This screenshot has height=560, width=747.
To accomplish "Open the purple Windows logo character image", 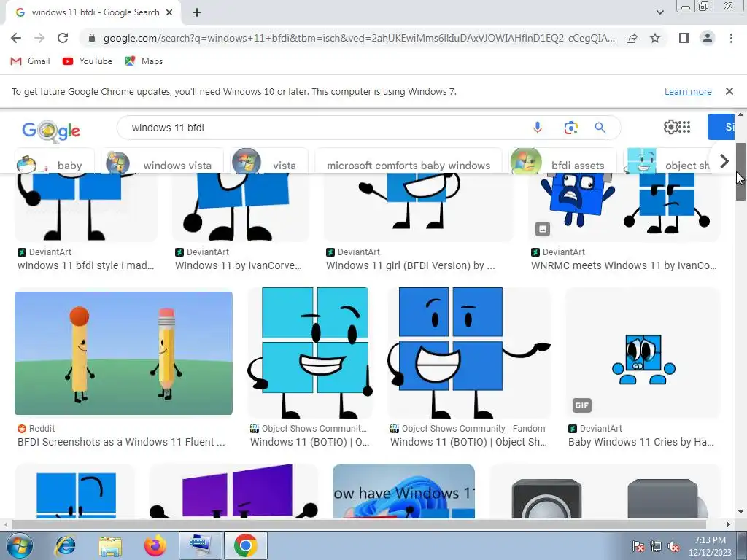I will [233, 491].
